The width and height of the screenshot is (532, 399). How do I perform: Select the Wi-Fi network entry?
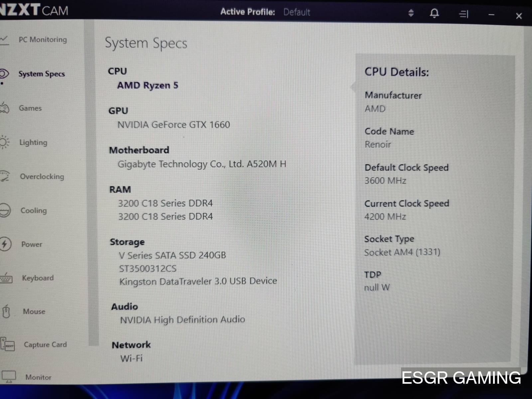tap(131, 358)
